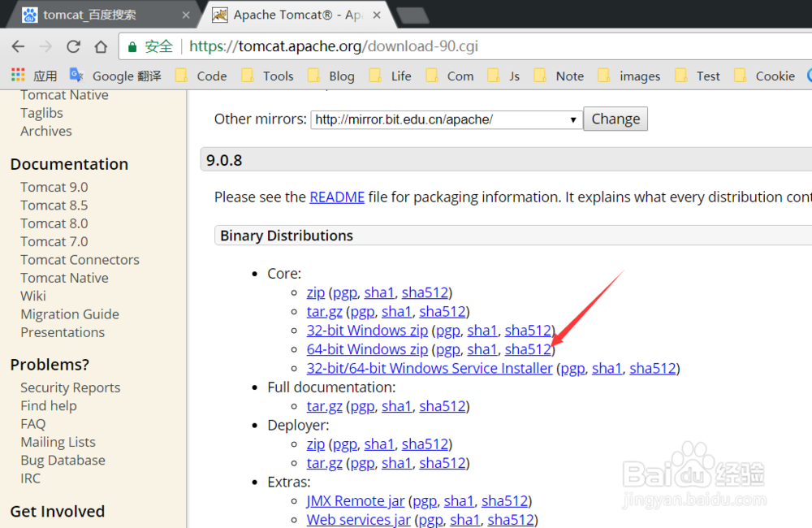Download the Deployer tar.gz link

tap(324, 463)
